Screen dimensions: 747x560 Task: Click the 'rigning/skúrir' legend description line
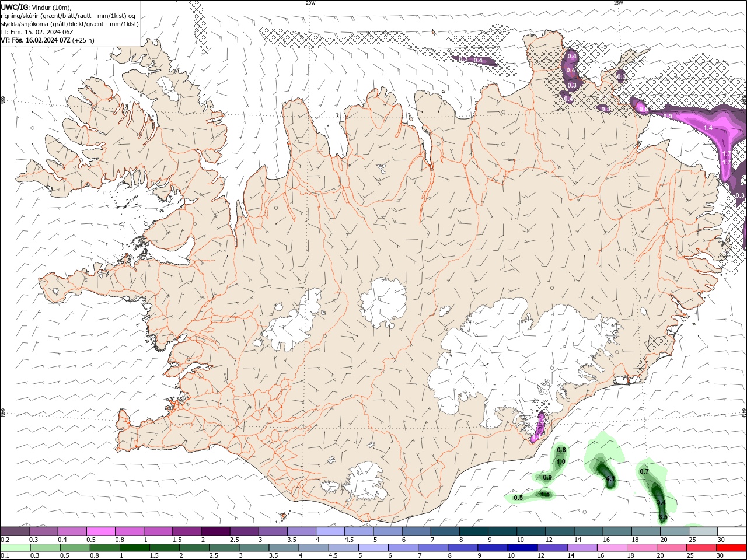[68, 16]
